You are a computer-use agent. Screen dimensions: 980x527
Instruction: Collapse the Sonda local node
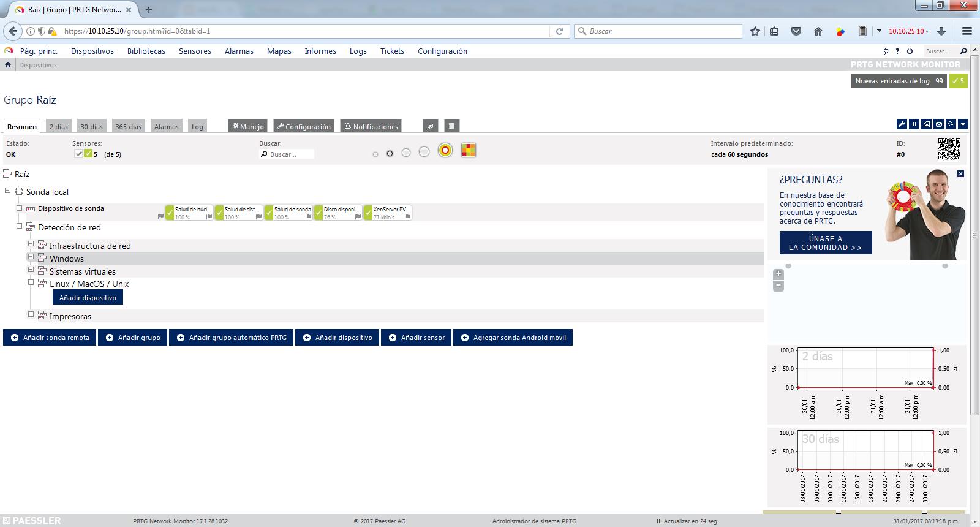point(7,191)
